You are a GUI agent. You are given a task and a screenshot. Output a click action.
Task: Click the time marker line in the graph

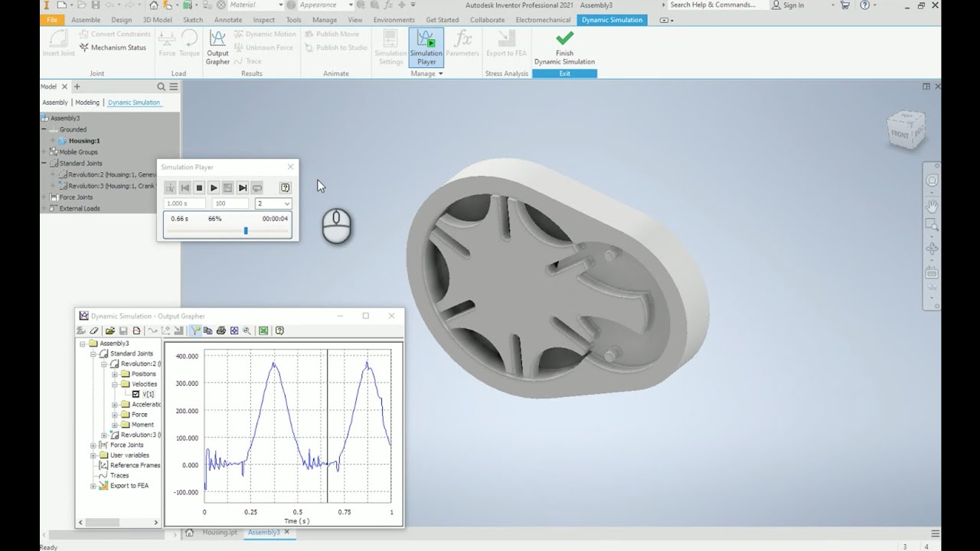click(x=328, y=425)
